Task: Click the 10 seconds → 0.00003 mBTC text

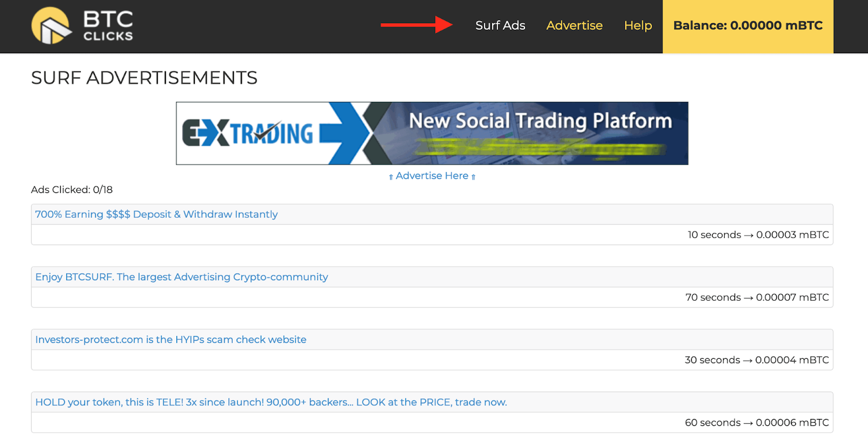Action: click(x=758, y=235)
